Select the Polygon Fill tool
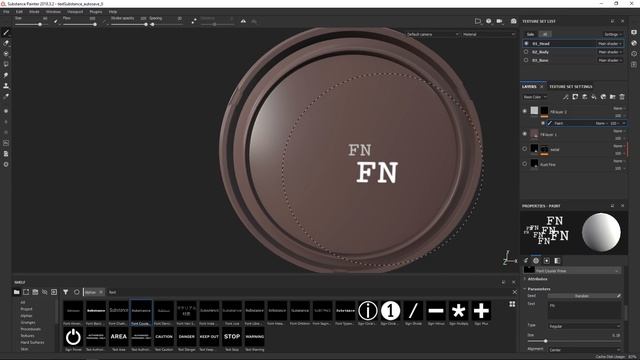 (x=6, y=64)
